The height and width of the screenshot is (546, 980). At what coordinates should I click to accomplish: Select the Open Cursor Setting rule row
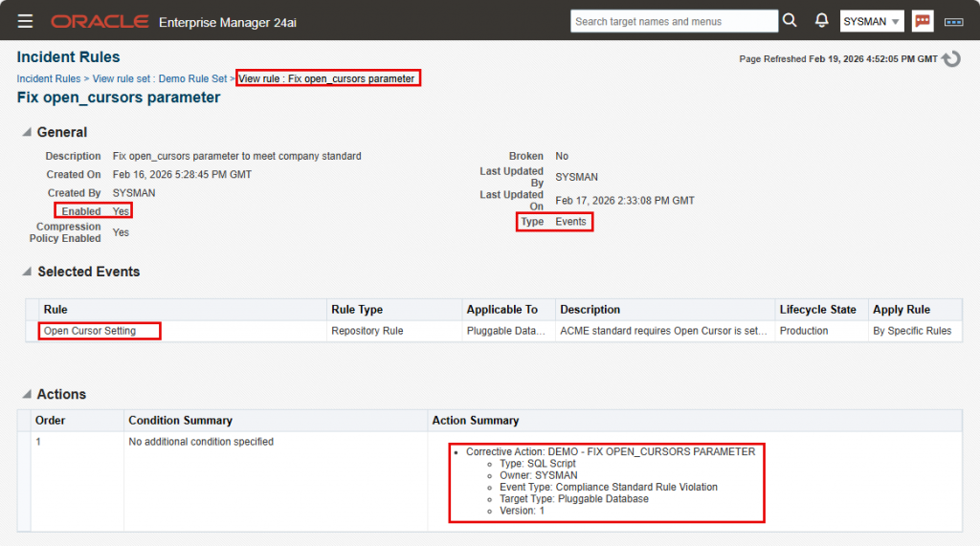click(x=90, y=331)
